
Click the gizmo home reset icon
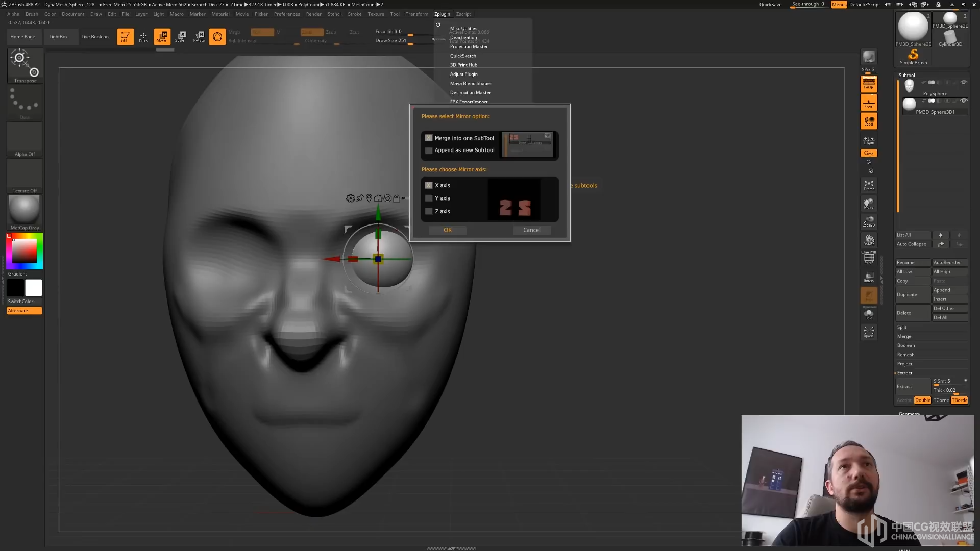pos(378,198)
